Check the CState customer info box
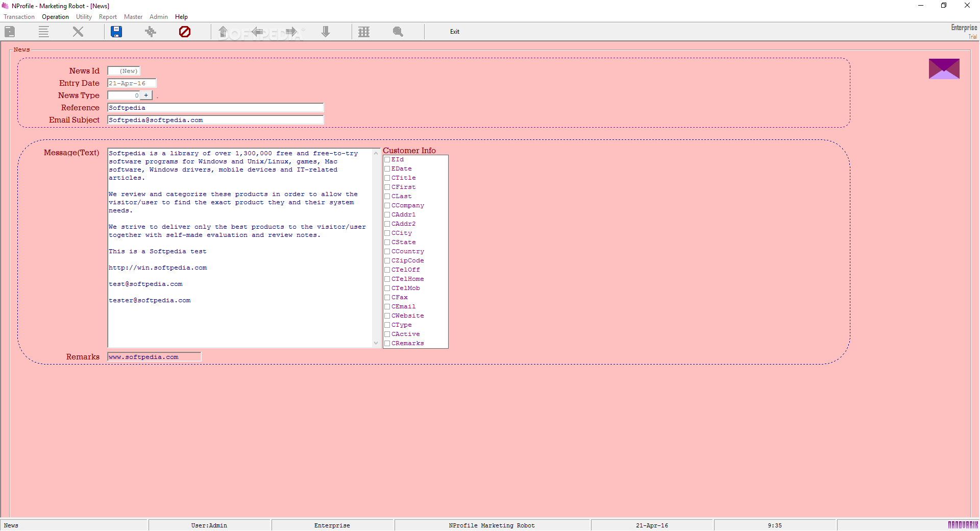The width and height of the screenshot is (980, 531). click(387, 243)
